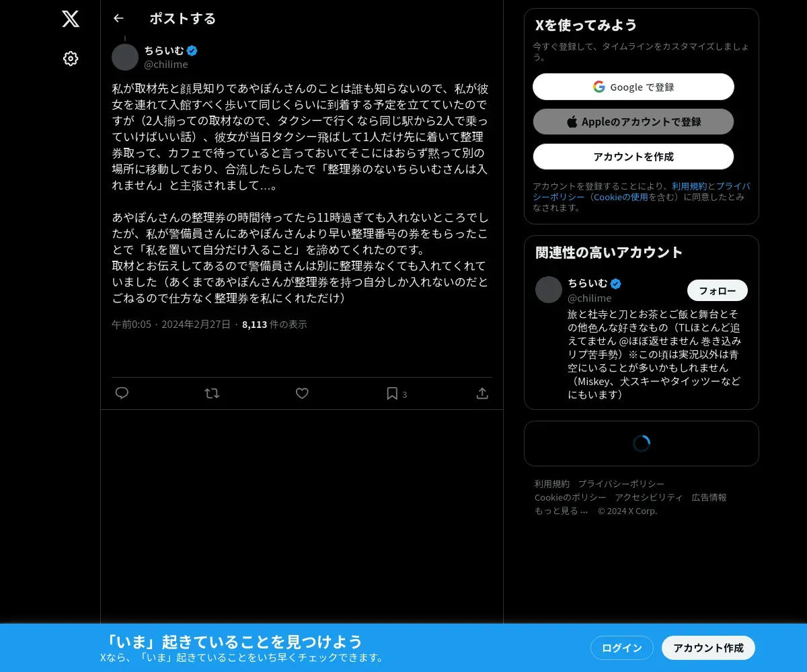Screen dimensions: 807x672
Task: Open footer アクセシビリティ link
Action: tap(649, 497)
